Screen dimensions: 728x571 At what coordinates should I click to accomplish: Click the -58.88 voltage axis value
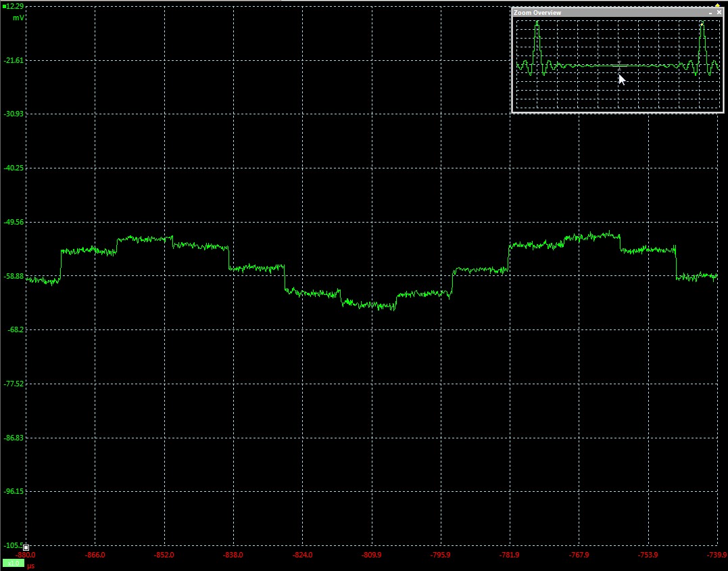14,276
